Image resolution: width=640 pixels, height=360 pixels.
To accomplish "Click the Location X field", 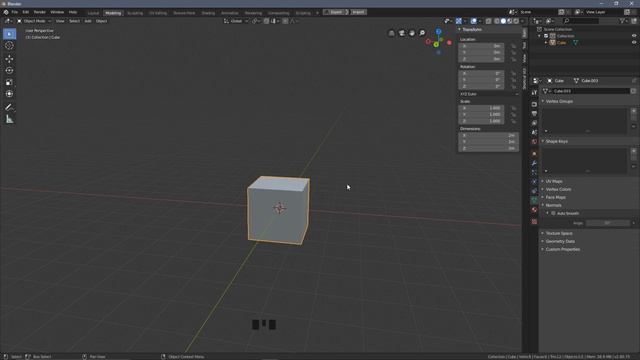I will click(481, 46).
